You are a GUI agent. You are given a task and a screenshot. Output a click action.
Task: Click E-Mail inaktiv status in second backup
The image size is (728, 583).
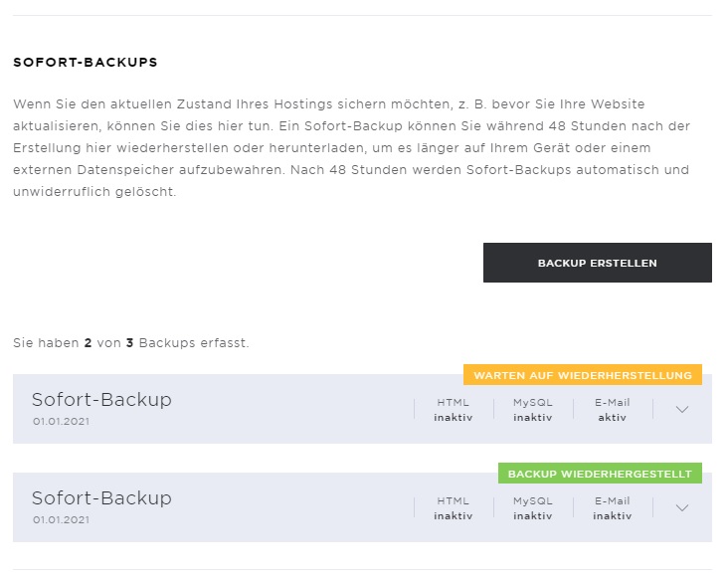pyautogui.click(x=612, y=508)
